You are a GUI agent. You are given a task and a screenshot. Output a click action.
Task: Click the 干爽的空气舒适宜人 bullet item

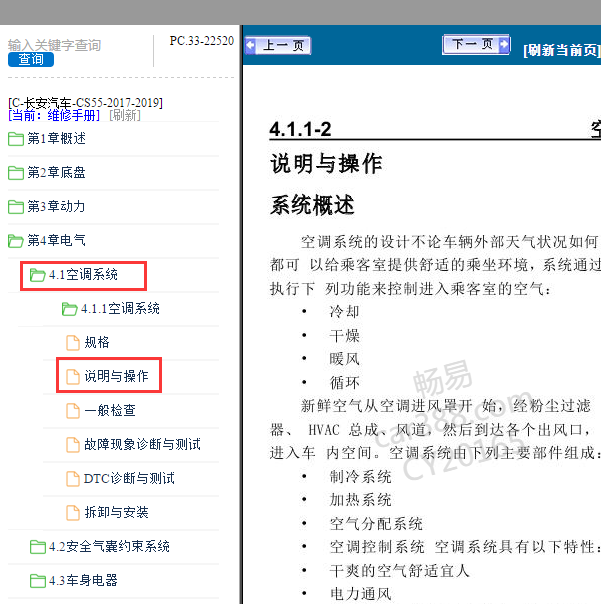400,571
